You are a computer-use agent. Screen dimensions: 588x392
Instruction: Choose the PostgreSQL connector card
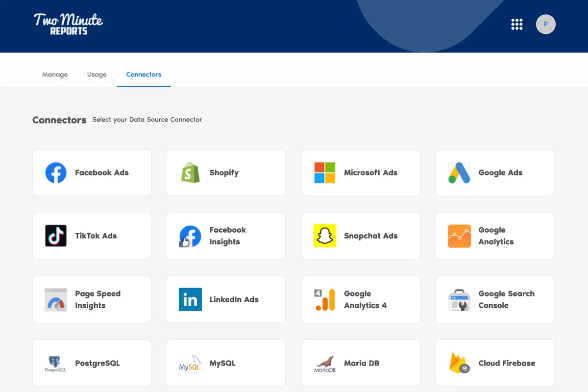tap(92, 363)
